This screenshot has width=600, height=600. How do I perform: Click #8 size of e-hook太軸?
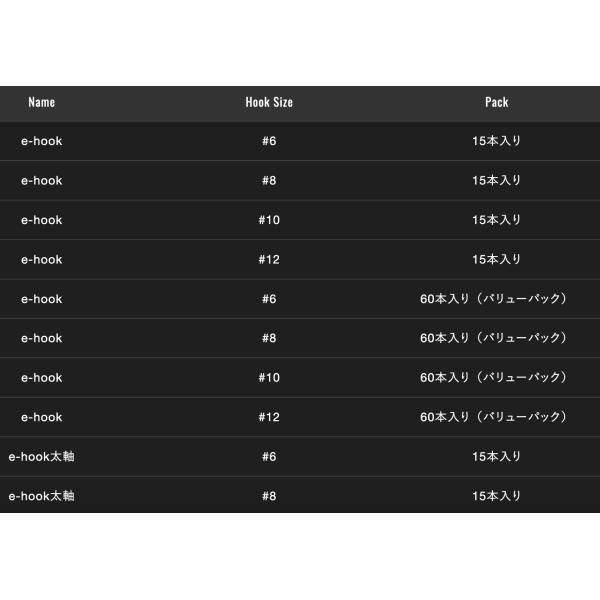[269, 496]
